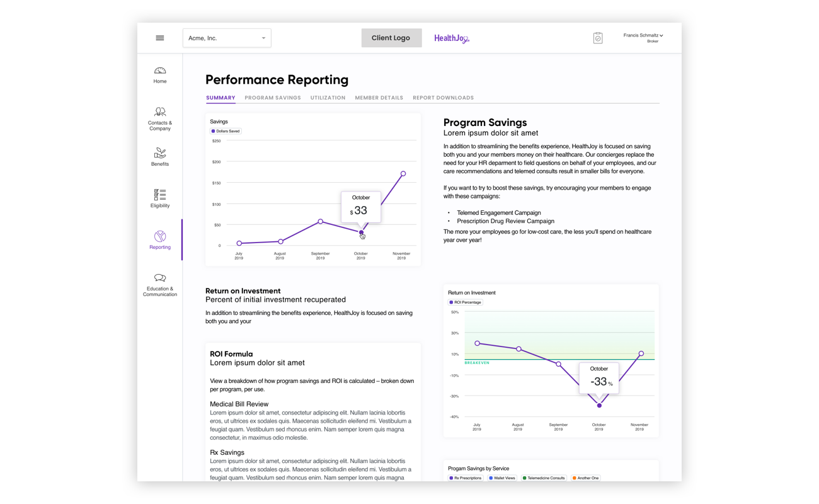The image size is (819, 504).
Task: Click the ROI Formula heading
Action: point(231,354)
